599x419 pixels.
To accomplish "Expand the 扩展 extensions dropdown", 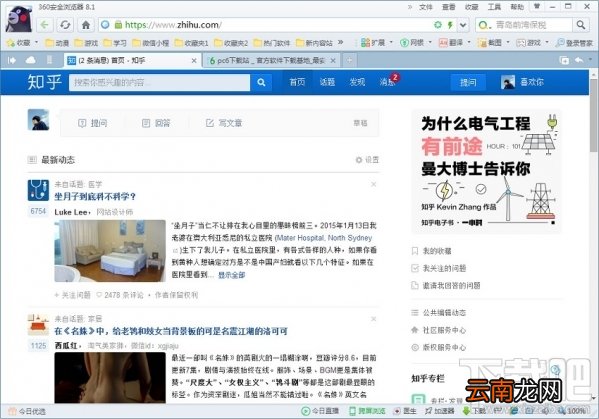I will point(391,42).
